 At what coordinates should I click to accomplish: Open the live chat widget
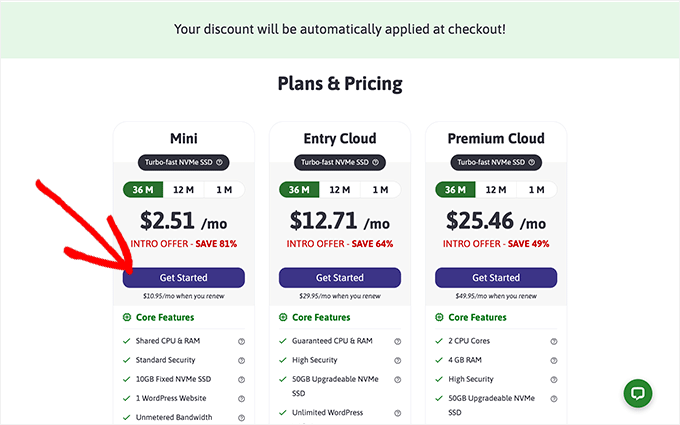coord(640,393)
